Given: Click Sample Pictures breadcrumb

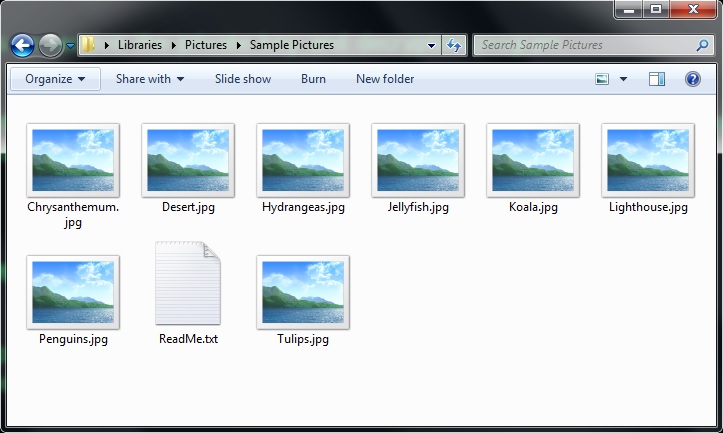Looking at the screenshot, I should tap(291, 45).
